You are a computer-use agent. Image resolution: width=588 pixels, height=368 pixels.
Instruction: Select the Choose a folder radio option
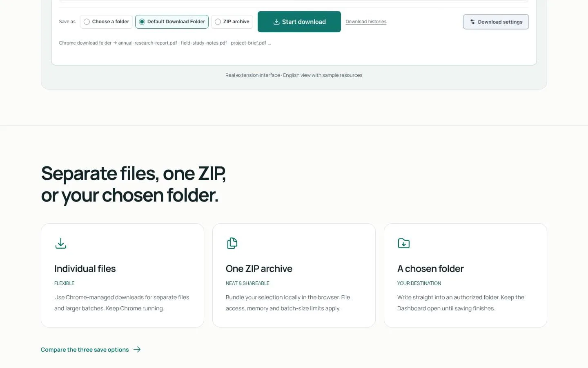106,22
